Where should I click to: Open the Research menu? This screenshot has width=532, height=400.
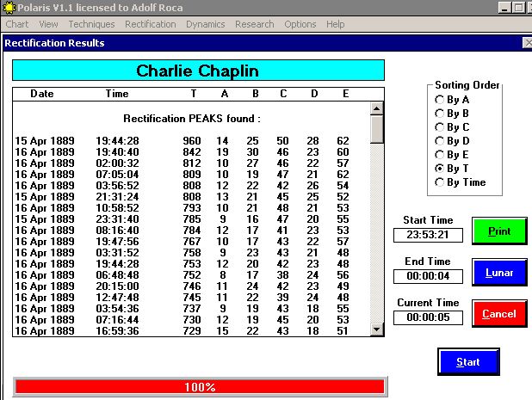click(x=255, y=24)
